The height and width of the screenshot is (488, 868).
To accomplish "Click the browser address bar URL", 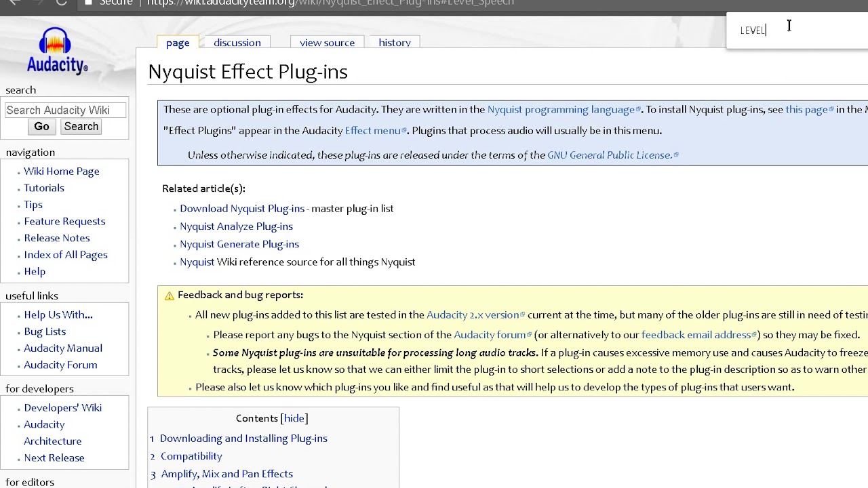I will (x=330, y=3).
